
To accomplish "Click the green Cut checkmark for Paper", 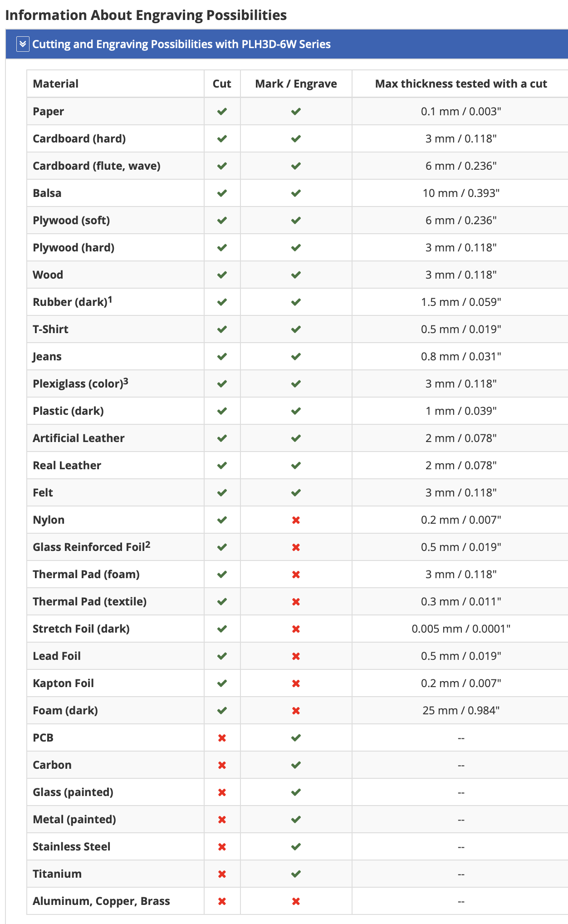I will pos(222,111).
